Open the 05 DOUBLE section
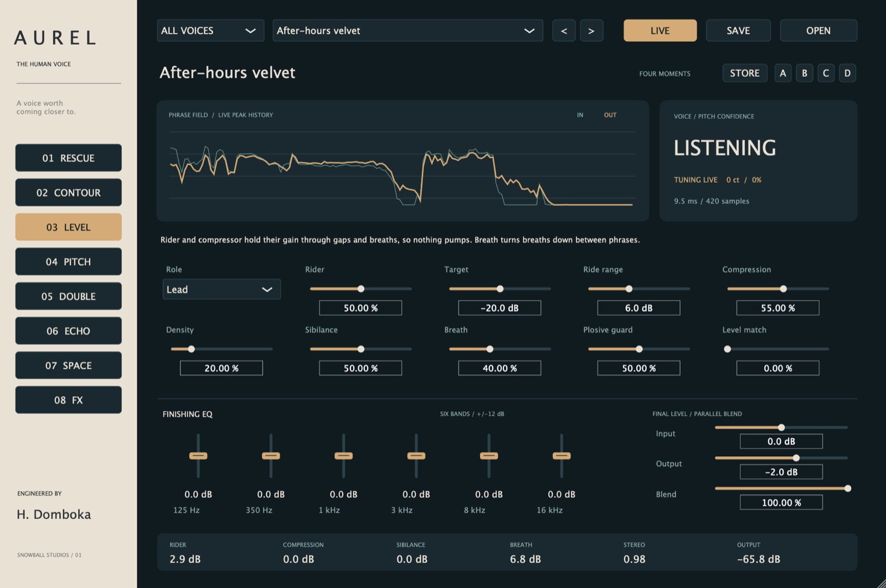 pos(69,296)
